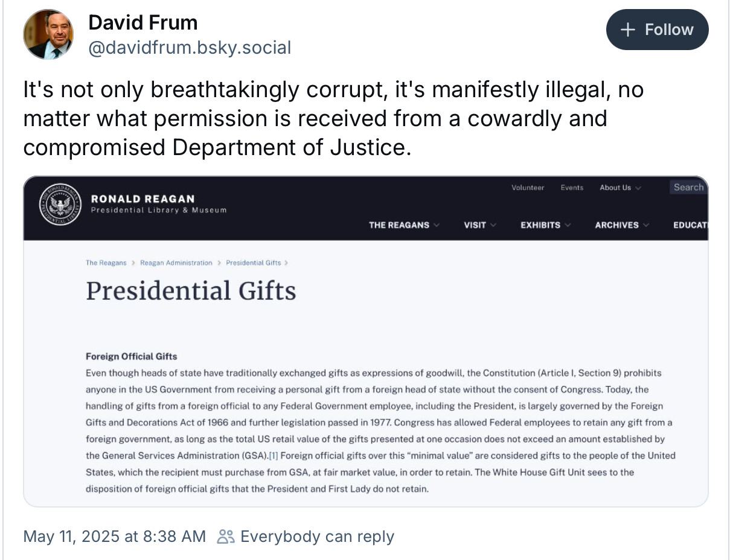Go to Reagan Administration breadcrumb
The width and height of the screenshot is (730, 560).
click(x=176, y=262)
